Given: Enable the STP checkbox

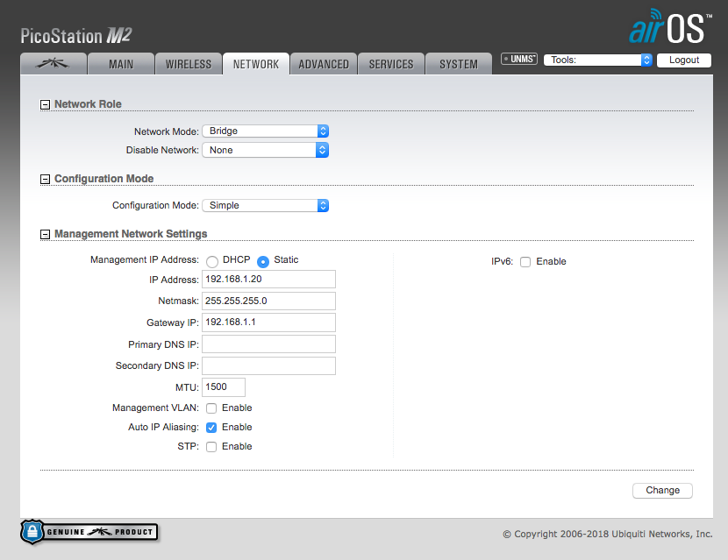Looking at the screenshot, I should click(x=211, y=447).
